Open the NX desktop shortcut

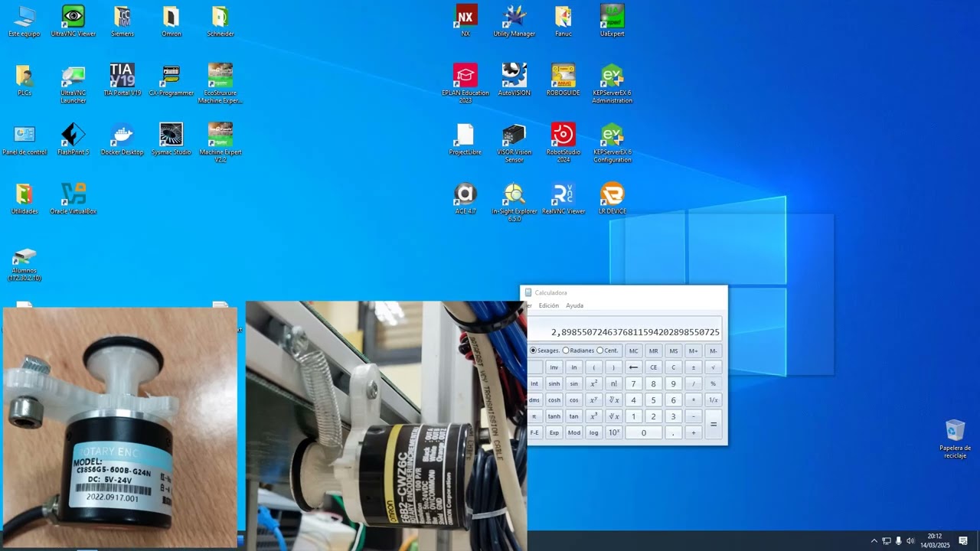click(465, 21)
